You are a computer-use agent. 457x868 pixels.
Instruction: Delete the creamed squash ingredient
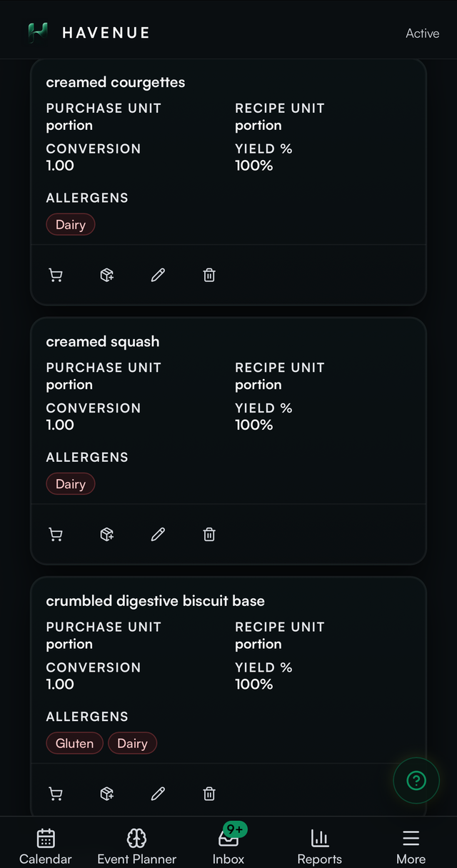209,534
